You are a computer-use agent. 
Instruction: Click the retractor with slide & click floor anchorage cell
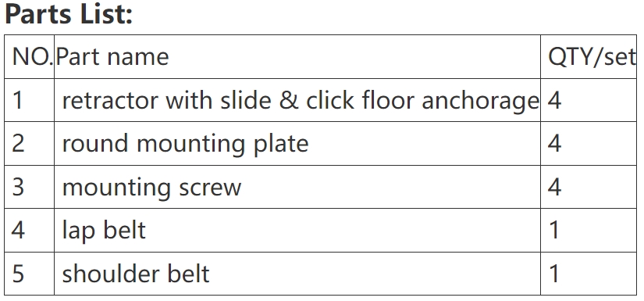[297, 100]
